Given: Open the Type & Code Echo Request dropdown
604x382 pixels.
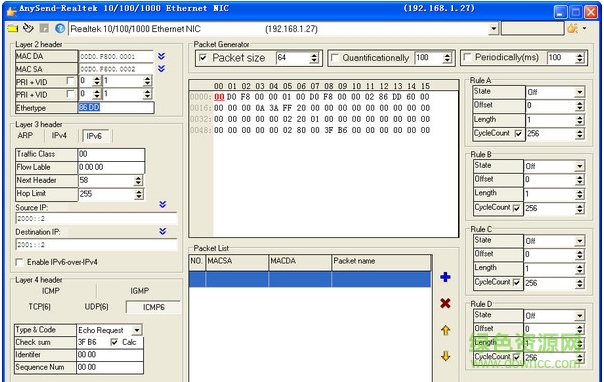Looking at the screenshot, I should pos(137,330).
